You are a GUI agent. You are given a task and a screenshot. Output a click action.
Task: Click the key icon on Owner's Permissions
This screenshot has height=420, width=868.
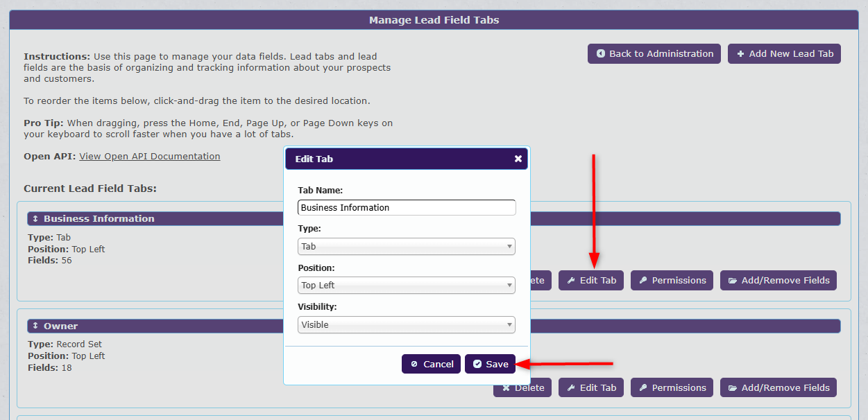[x=643, y=387]
